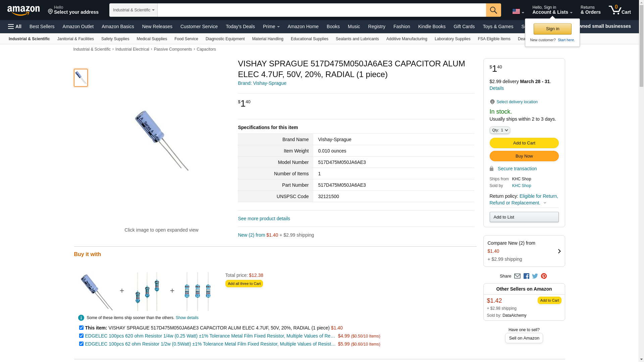The image size is (644, 362).
Task: Share product on Pinterest
Action: pos(544,276)
